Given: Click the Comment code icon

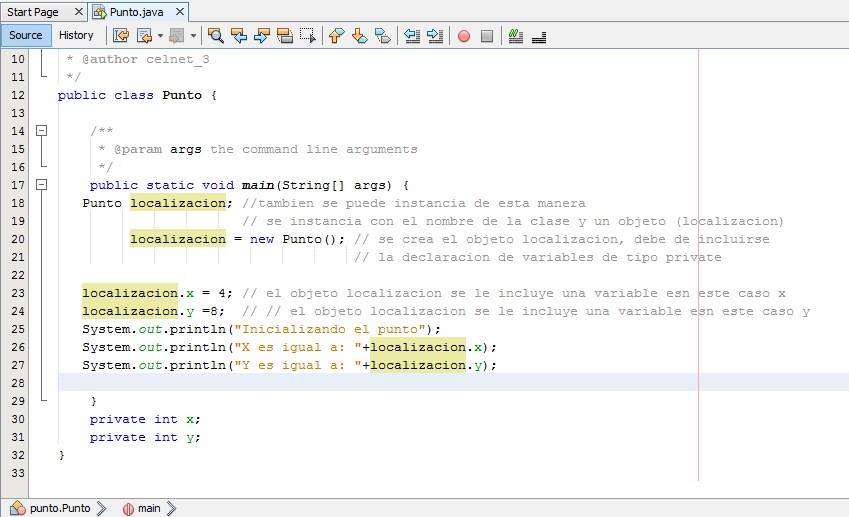Looking at the screenshot, I should tap(516, 36).
